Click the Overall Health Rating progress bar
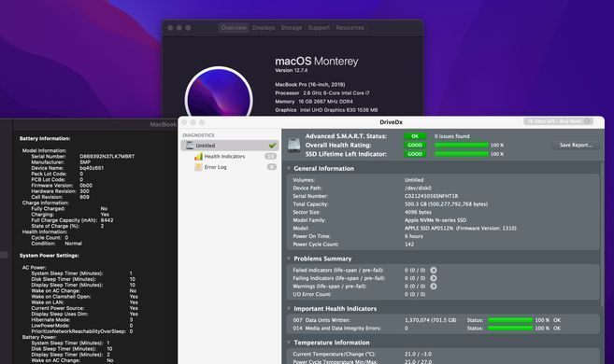 [x=462, y=145]
